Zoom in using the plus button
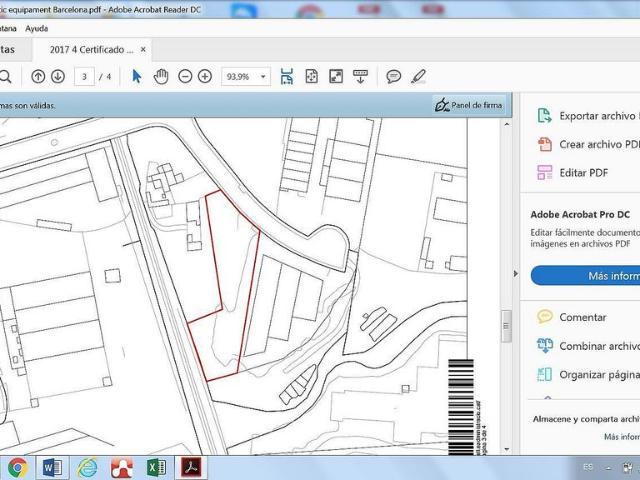640x480 pixels. [x=205, y=76]
